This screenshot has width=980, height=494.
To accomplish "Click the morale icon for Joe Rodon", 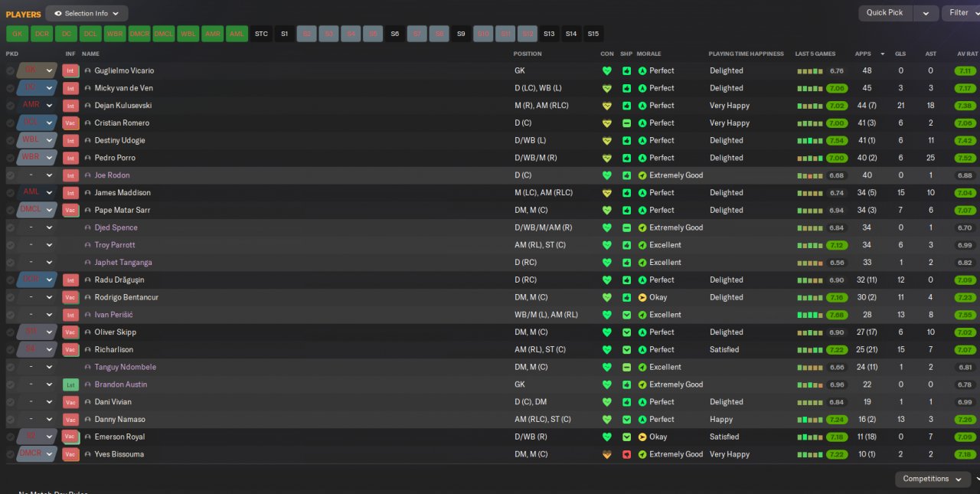I will coord(642,175).
